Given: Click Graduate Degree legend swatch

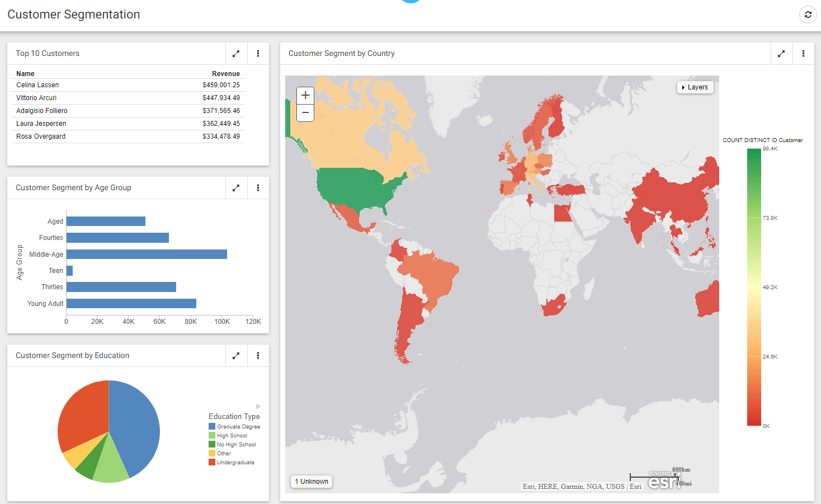Looking at the screenshot, I should point(212,426).
